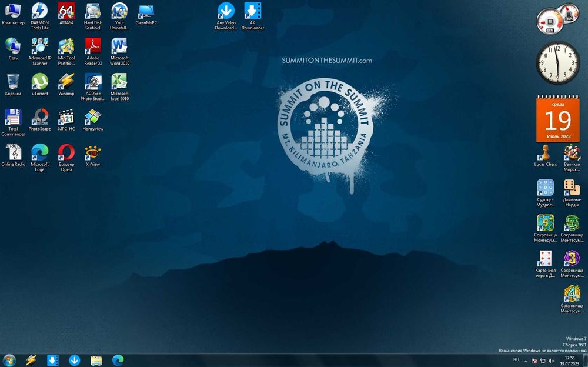
Task: Open the volume speaker tray icon
Action: (551, 361)
